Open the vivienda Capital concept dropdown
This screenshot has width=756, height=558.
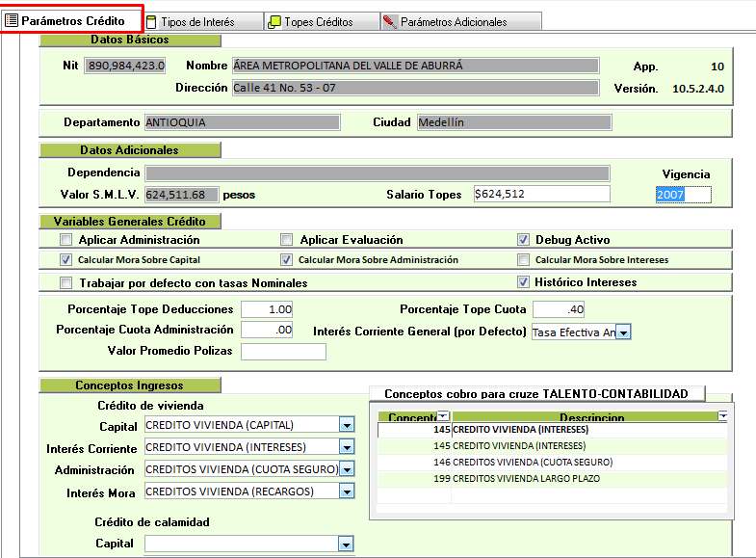coord(347,425)
